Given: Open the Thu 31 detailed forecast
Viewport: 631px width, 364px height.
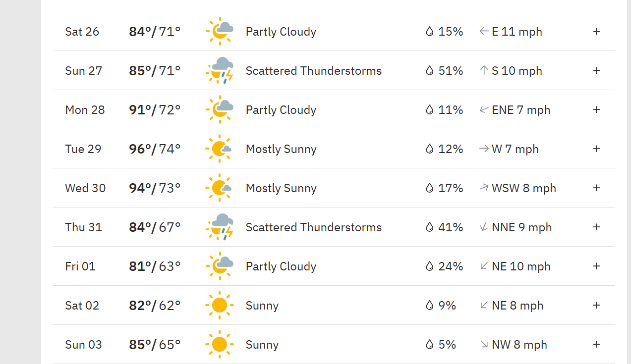Looking at the screenshot, I should [x=596, y=227].
